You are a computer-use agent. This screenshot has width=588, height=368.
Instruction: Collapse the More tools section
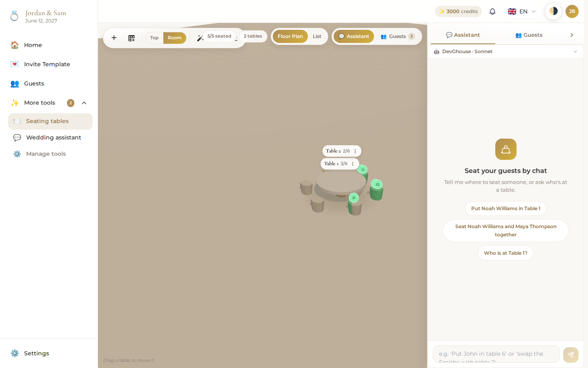coord(84,103)
